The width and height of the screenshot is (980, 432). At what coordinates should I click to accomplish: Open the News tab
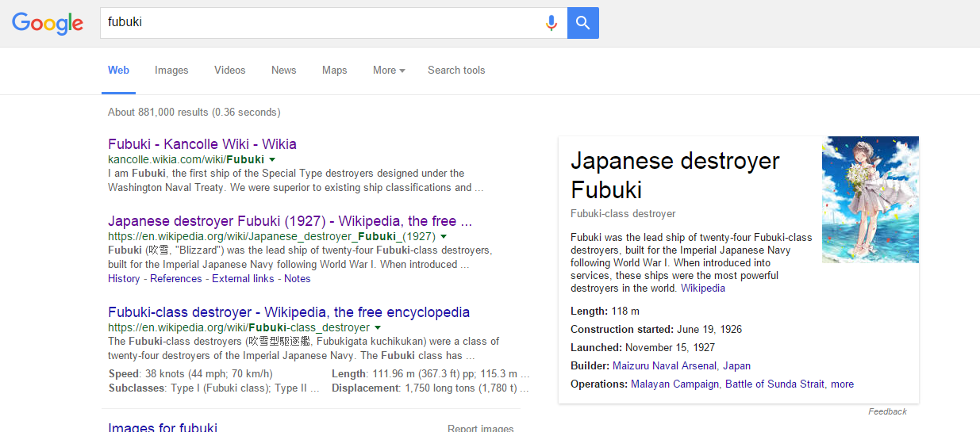tap(283, 71)
